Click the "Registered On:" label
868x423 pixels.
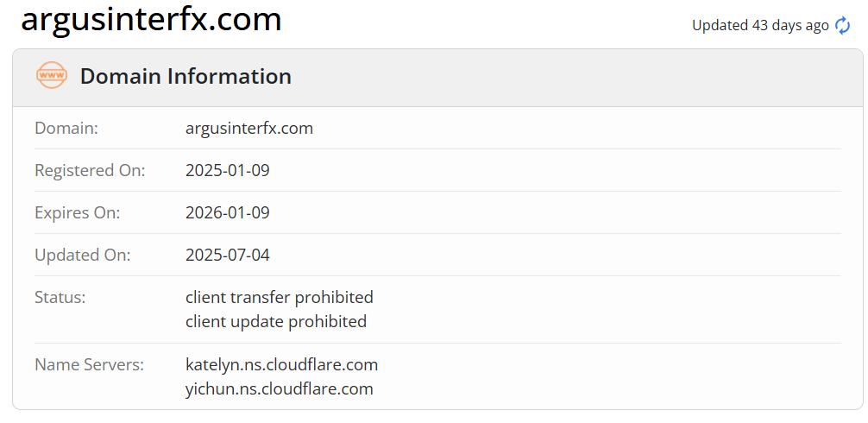pos(90,170)
